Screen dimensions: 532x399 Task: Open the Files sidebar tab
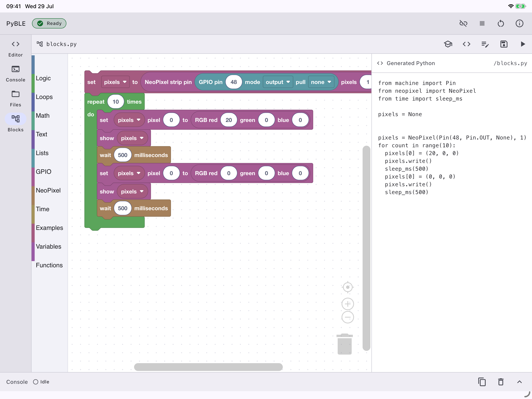(16, 99)
